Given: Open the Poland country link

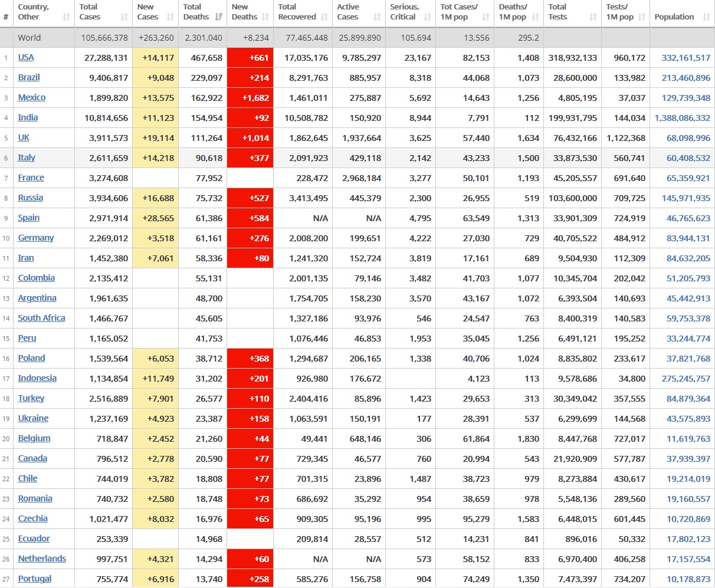Looking at the screenshot, I should pos(32,358).
